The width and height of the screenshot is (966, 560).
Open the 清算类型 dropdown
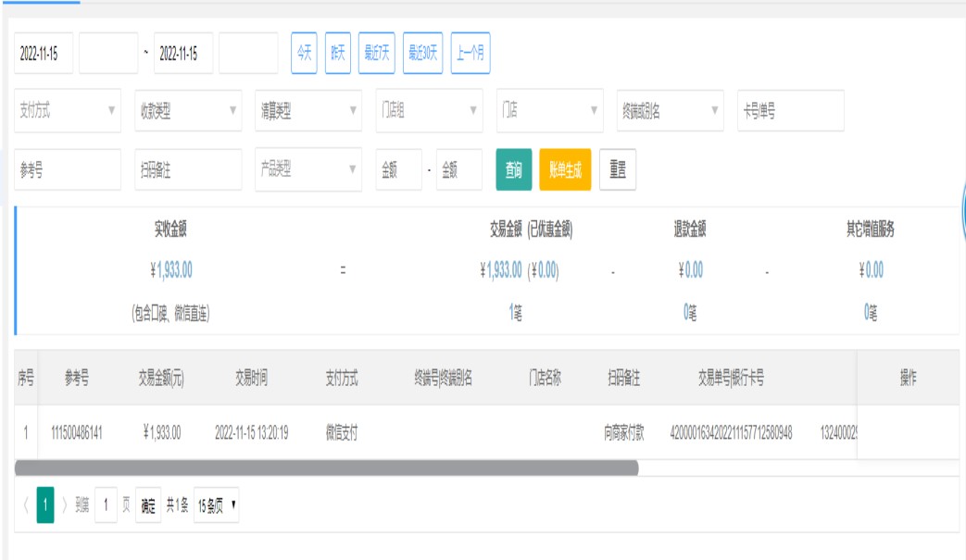(307, 111)
